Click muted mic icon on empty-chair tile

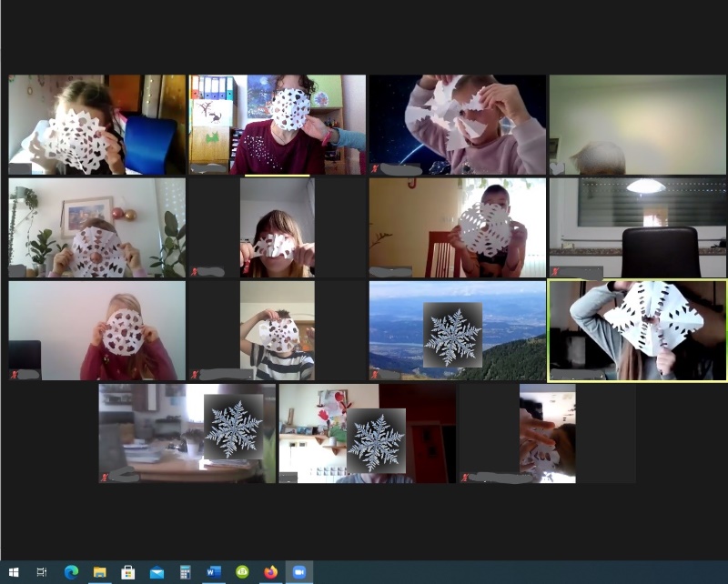coord(555,272)
